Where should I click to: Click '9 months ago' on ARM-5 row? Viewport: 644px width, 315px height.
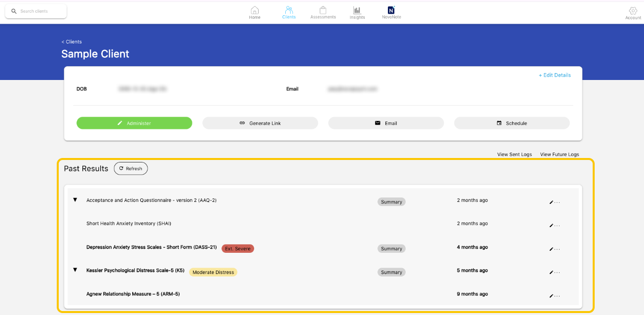472,294
